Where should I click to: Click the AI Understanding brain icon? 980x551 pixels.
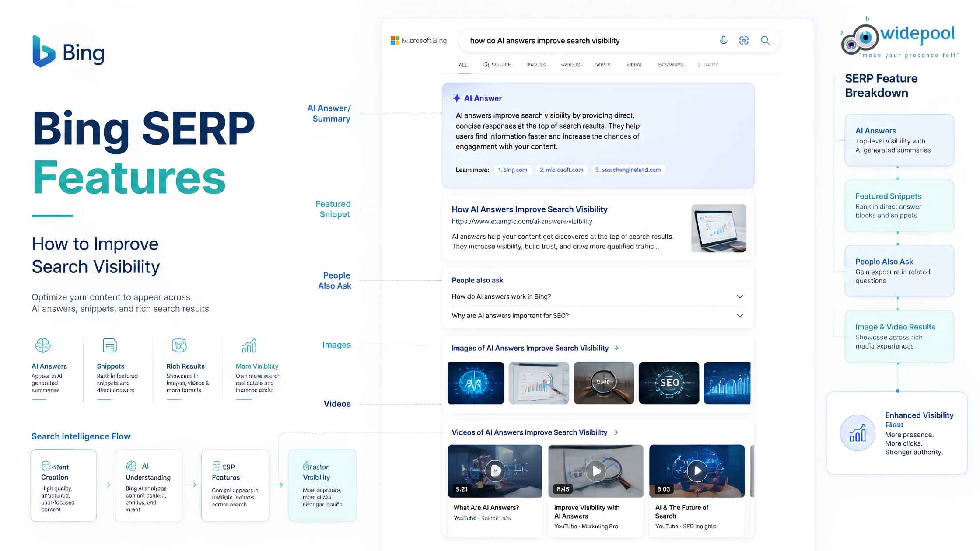[131, 465]
